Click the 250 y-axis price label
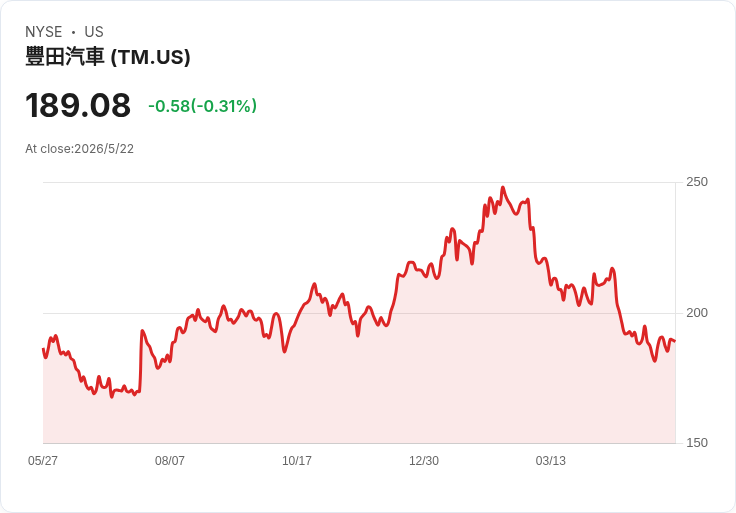The image size is (736, 513). pyautogui.click(x=697, y=182)
